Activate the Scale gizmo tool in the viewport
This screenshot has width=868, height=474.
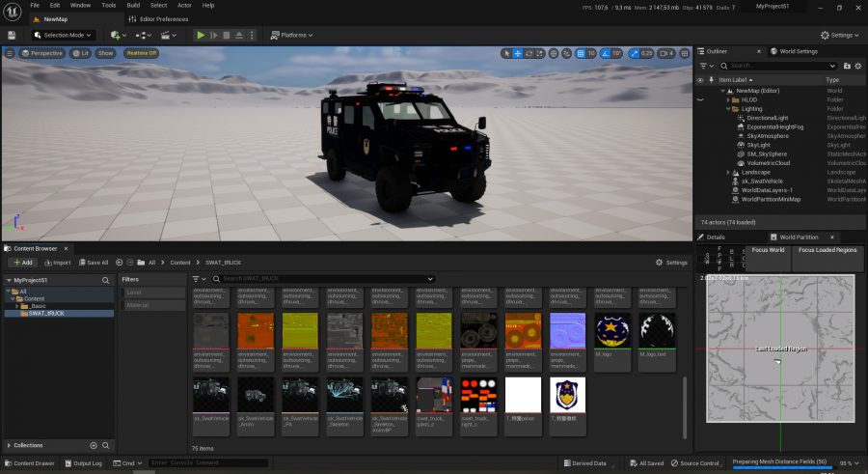click(x=540, y=53)
